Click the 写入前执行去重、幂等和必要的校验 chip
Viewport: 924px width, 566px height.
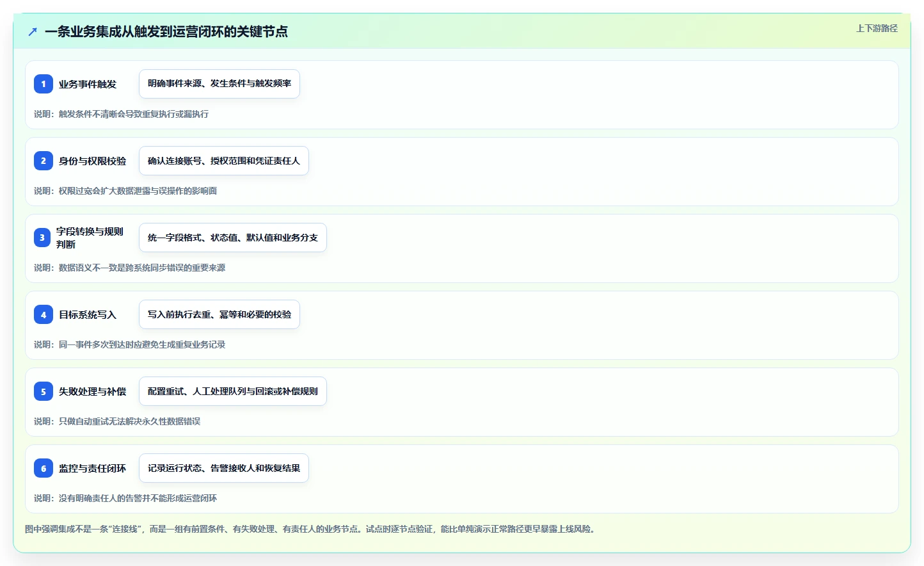pyautogui.click(x=219, y=314)
